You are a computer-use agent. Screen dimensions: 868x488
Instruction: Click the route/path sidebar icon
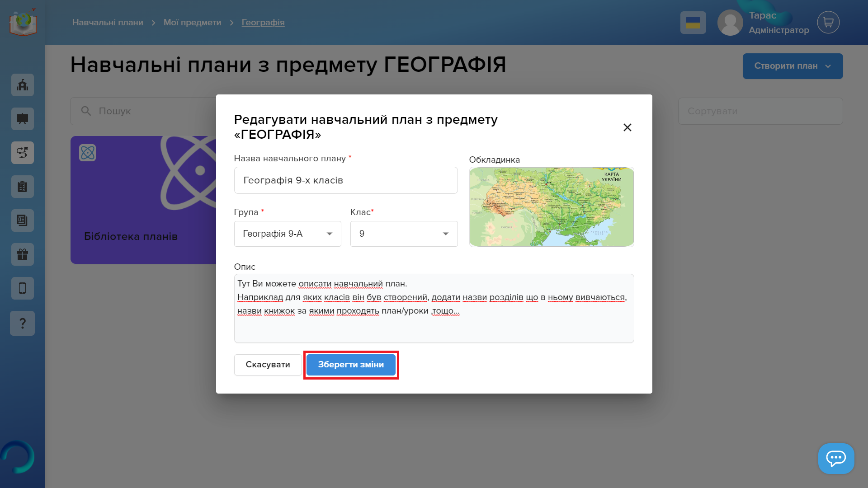point(23,153)
